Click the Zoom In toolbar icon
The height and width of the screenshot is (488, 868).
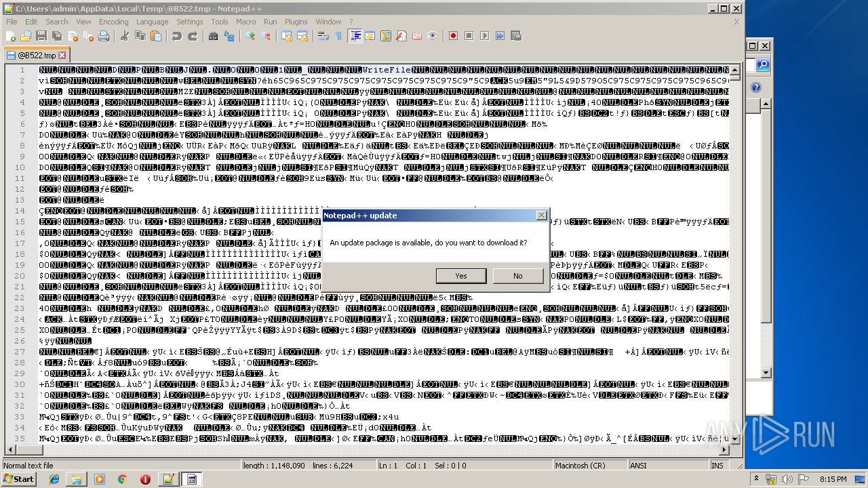[250, 36]
